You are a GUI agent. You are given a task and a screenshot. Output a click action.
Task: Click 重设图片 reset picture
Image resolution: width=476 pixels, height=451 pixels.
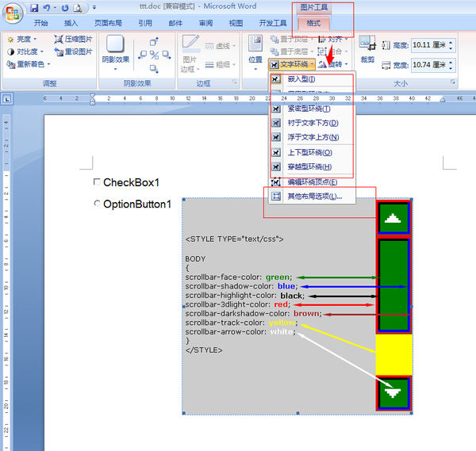tap(73, 52)
